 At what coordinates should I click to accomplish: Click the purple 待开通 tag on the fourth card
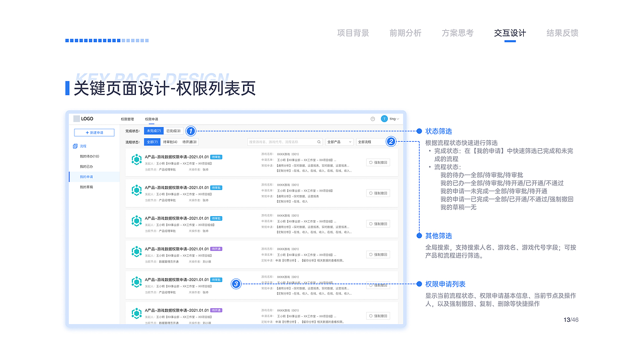click(216, 249)
